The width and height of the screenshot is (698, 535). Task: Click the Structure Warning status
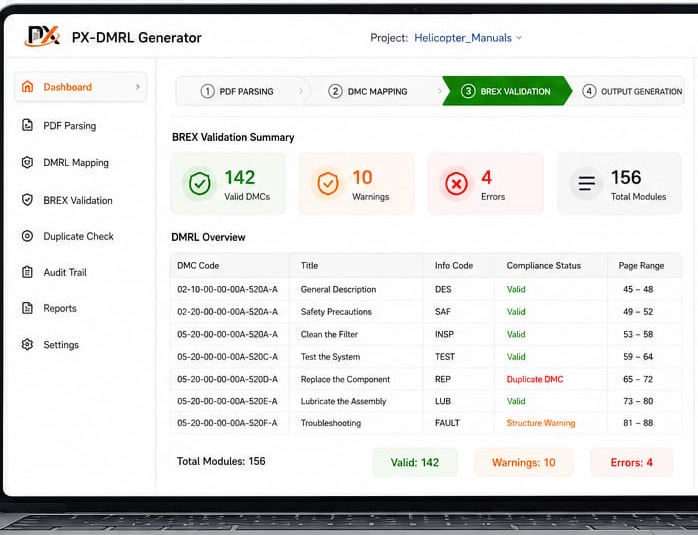pyautogui.click(x=540, y=423)
